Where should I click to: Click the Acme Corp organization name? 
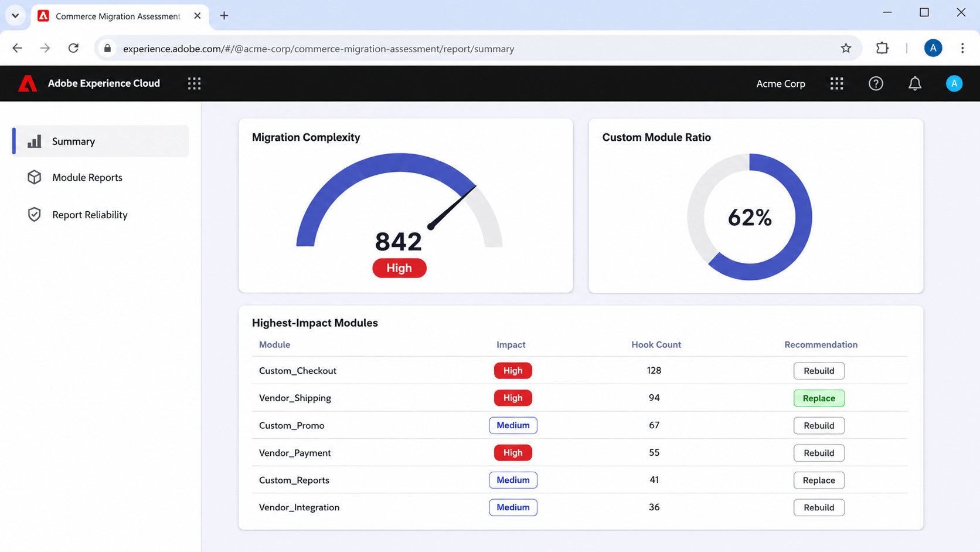pyautogui.click(x=780, y=84)
